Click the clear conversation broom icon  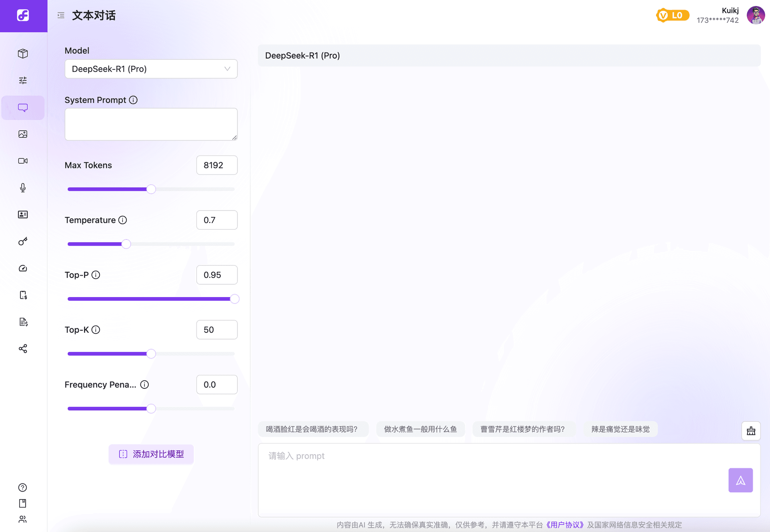[x=751, y=431]
